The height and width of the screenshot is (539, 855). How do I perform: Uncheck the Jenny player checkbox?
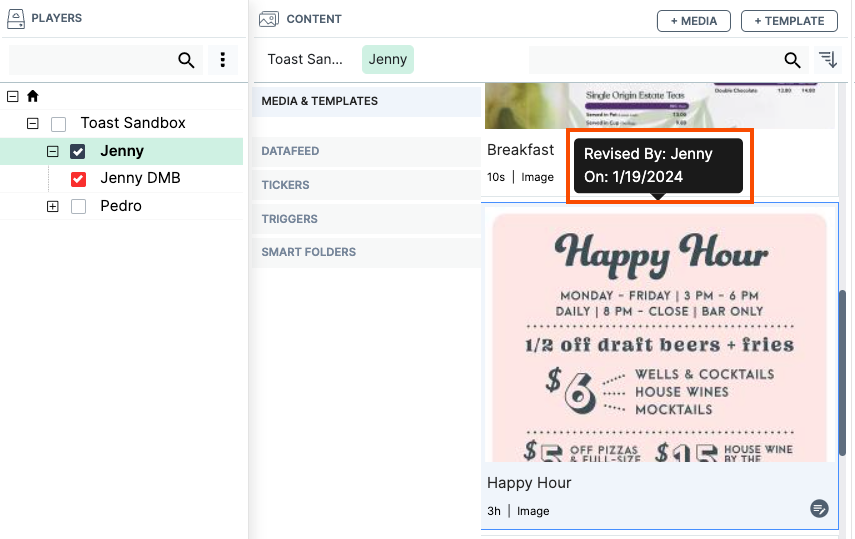[x=78, y=152]
